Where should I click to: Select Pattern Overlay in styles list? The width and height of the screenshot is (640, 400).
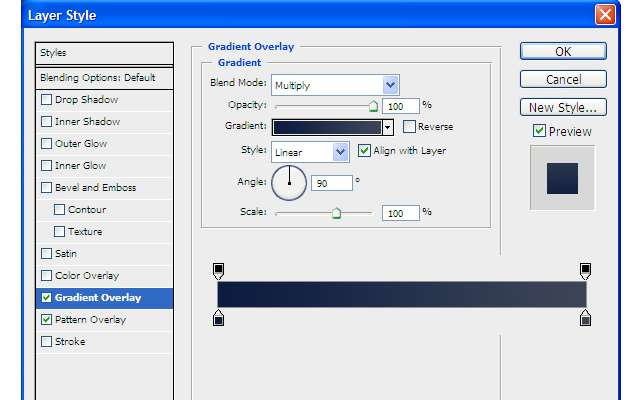pos(90,320)
